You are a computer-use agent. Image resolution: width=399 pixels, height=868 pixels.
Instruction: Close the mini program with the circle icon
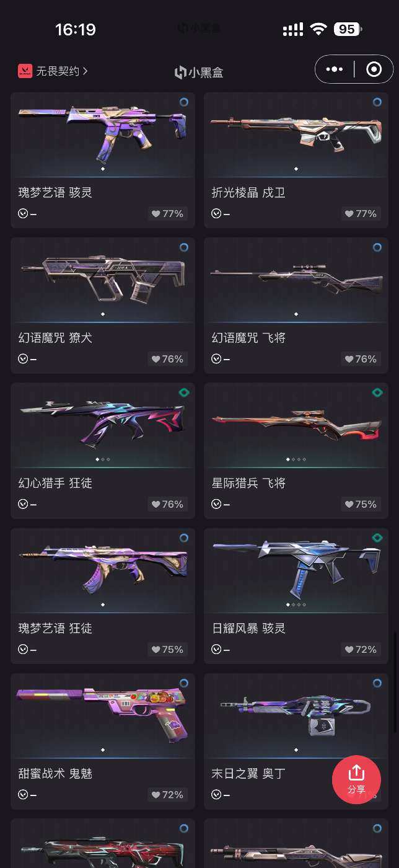point(374,69)
